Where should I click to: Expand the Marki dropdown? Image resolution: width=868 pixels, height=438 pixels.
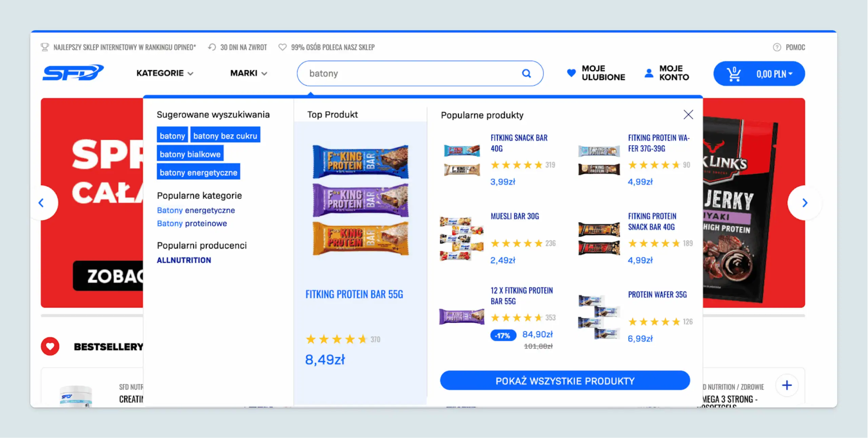tap(249, 73)
